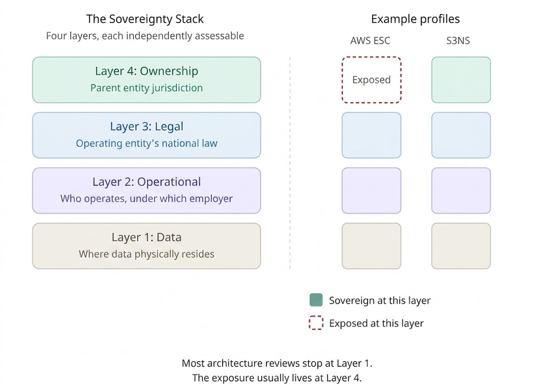Click the "Sovereign at this layer" legend label
Viewport: 554px width, 392px height.
point(380,301)
